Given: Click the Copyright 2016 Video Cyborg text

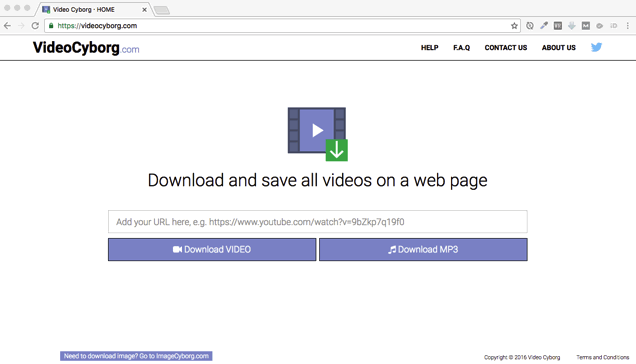Looking at the screenshot, I should (x=522, y=357).
